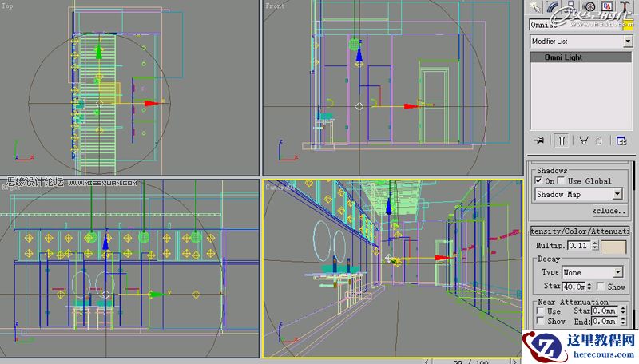
Task: Open the Utilities hammer tab
Action: (x=625, y=7)
